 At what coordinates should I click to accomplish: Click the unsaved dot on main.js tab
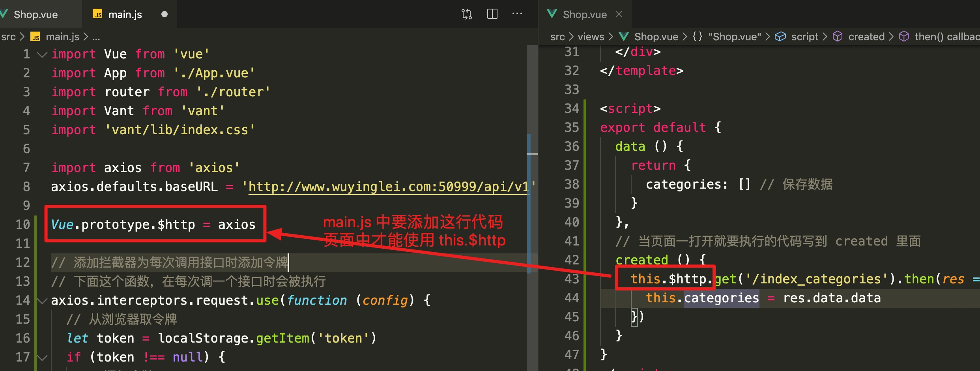coord(165,15)
